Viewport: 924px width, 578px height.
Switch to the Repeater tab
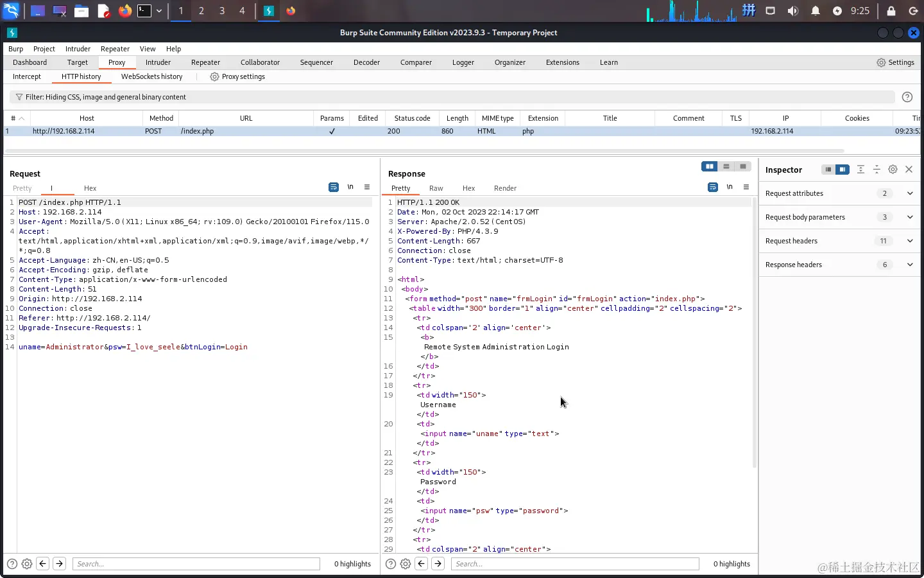(x=205, y=62)
